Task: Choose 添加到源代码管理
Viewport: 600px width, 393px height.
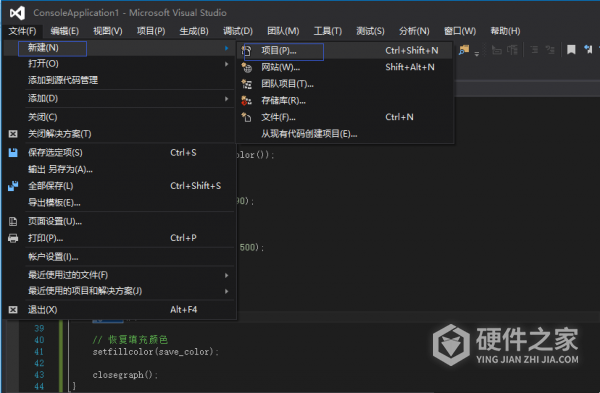Action: coord(119,80)
